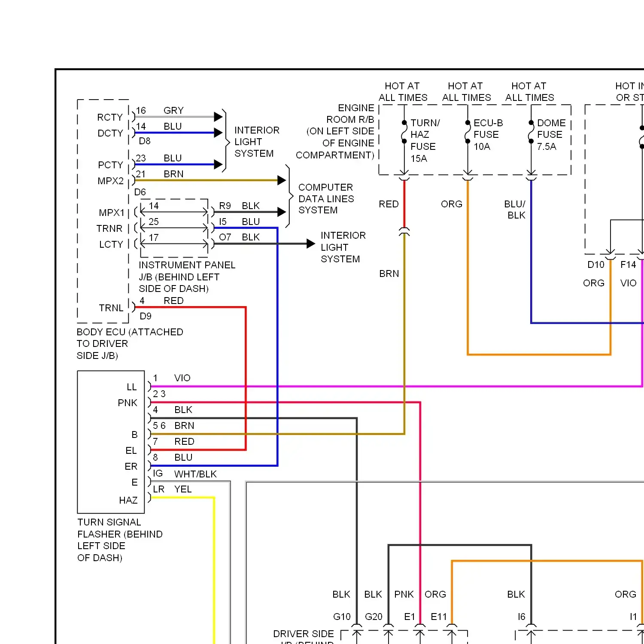
Task: Click the DOME FUSE 7.5A label
Action: (x=551, y=134)
